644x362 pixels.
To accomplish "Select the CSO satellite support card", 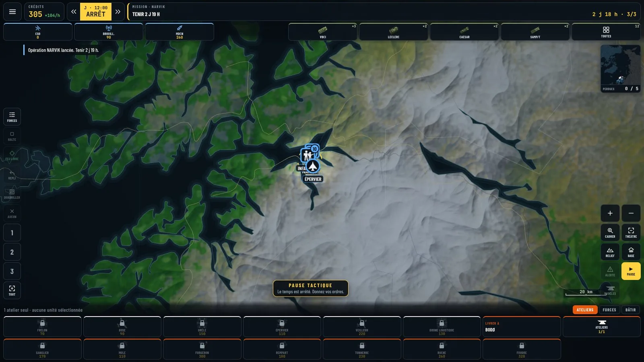I will (x=38, y=32).
